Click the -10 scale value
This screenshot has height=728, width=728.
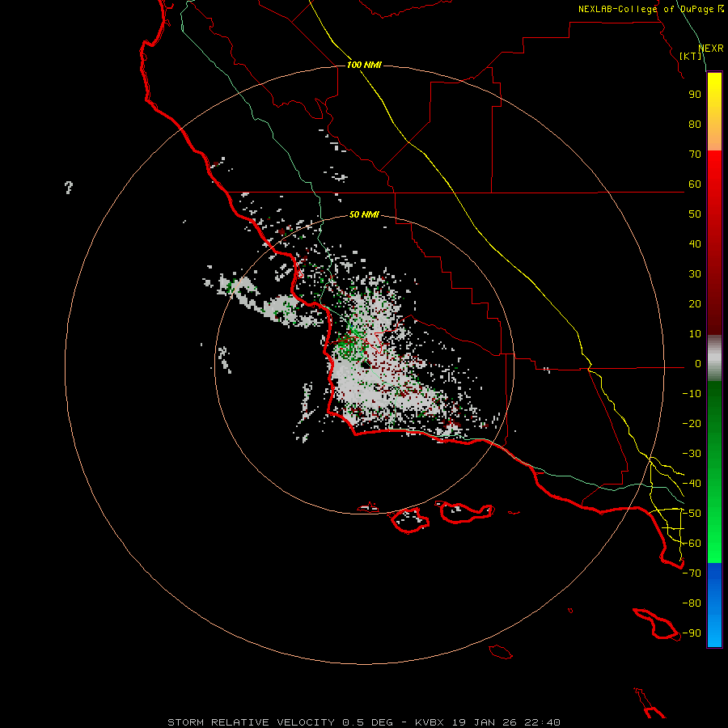692,394
